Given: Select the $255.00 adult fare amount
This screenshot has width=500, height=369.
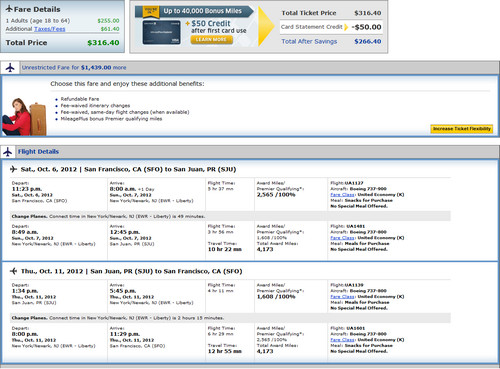Looking at the screenshot, I should pos(108,21).
